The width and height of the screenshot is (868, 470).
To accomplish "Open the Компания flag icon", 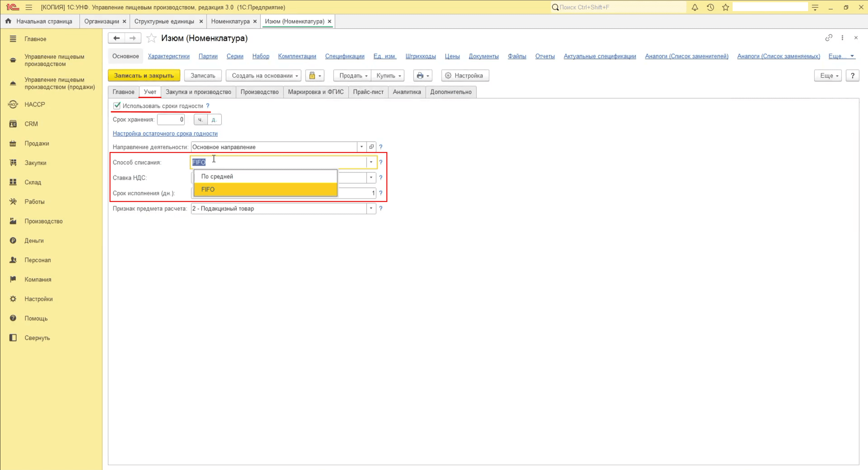I will click(x=13, y=279).
